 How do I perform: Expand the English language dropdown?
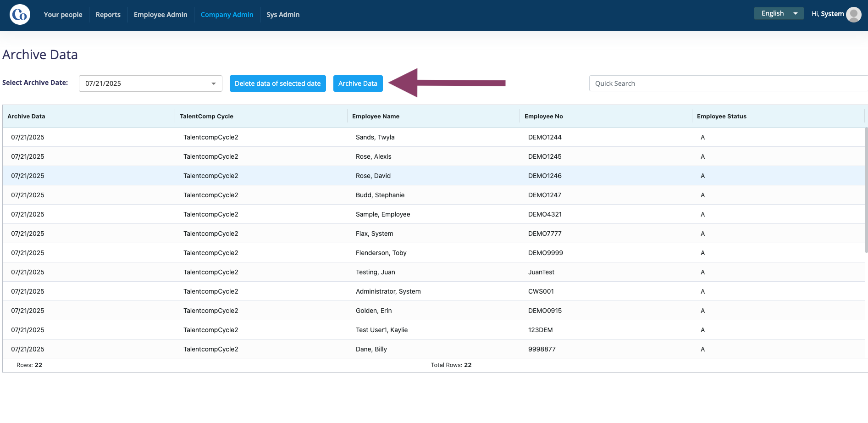point(779,13)
